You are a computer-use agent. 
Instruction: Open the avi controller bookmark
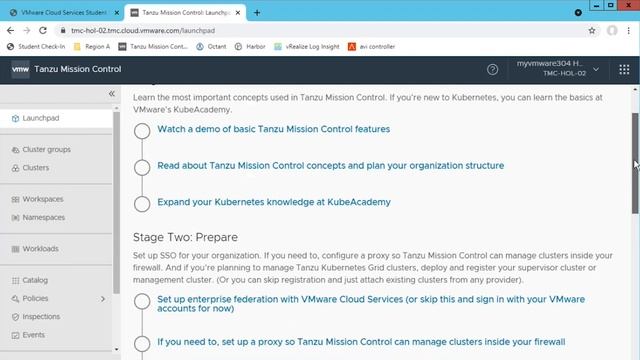tap(371, 47)
